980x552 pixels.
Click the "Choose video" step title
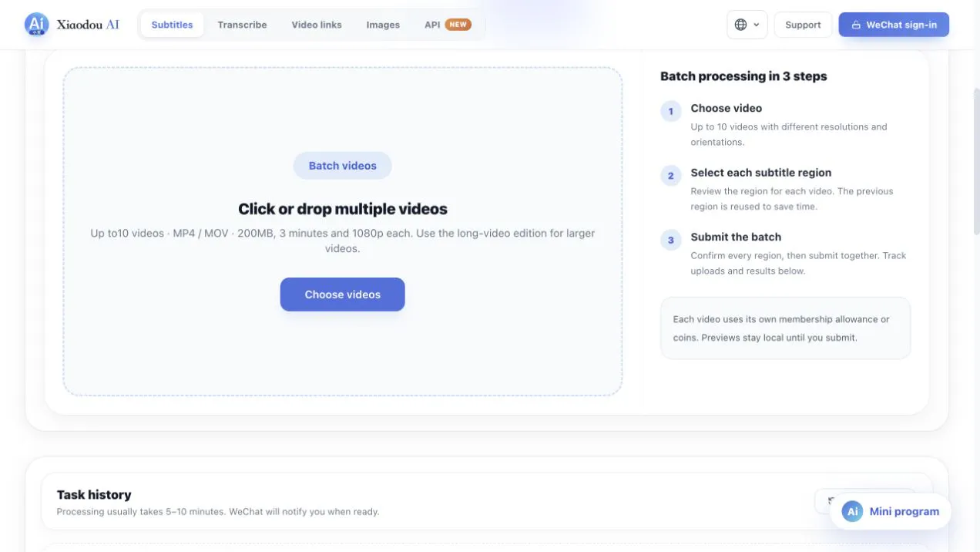727,108
